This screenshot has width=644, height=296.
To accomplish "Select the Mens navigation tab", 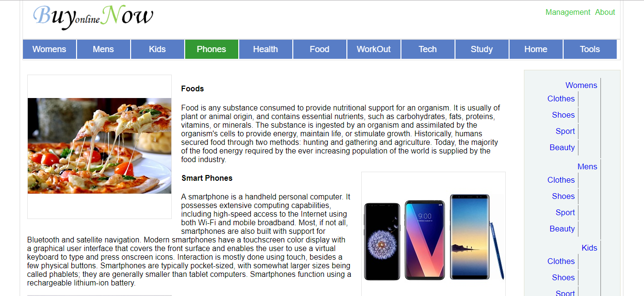I will tap(103, 49).
